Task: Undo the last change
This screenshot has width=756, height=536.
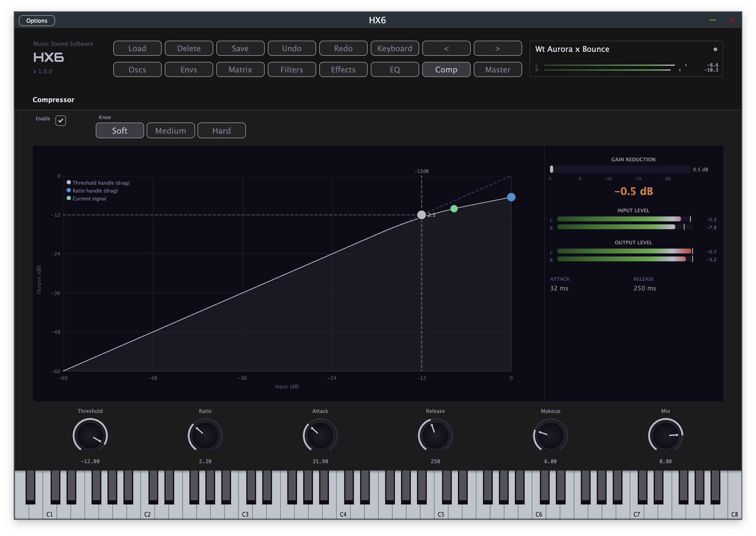Action: pos(291,49)
